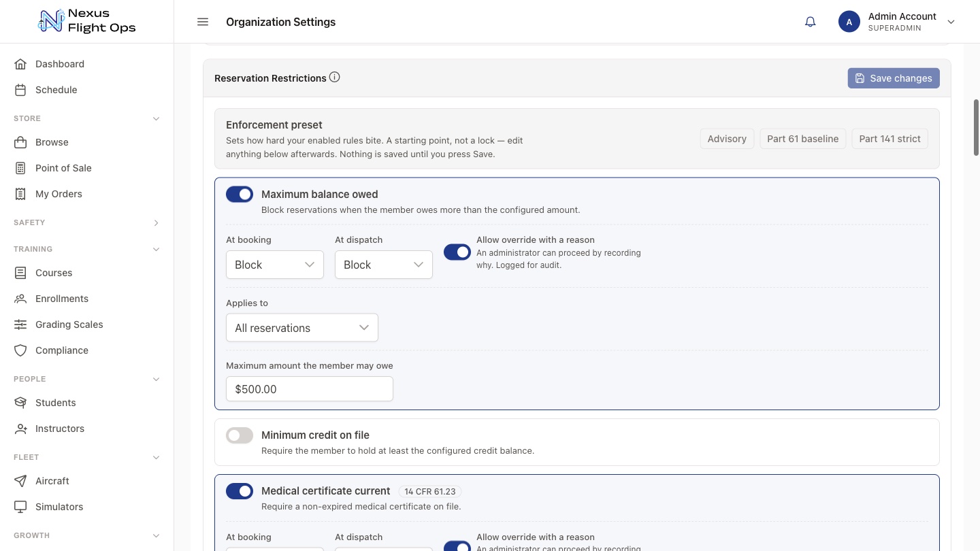Collapse the TRAINING sidebar section
This screenshot has height=551, width=980.
(156, 249)
